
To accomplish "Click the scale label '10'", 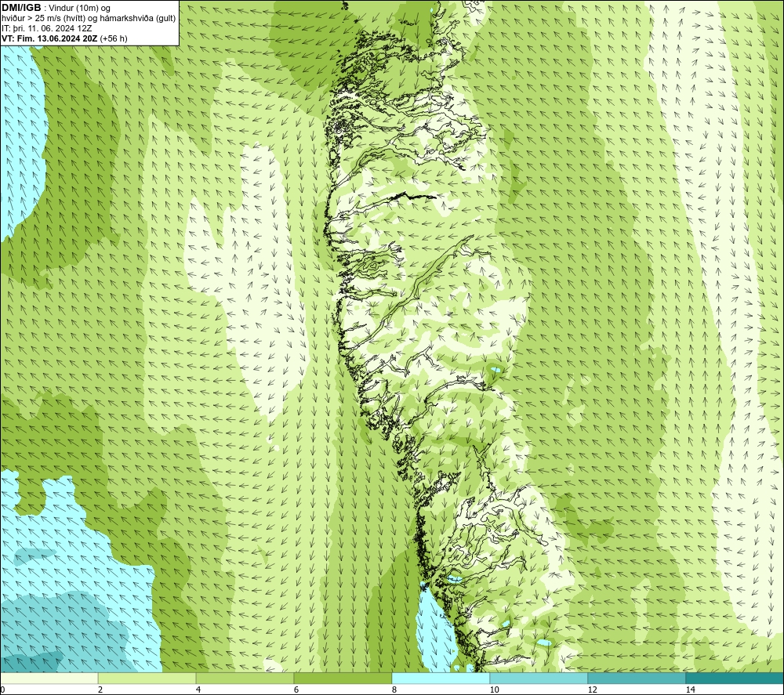I will click(x=495, y=690).
